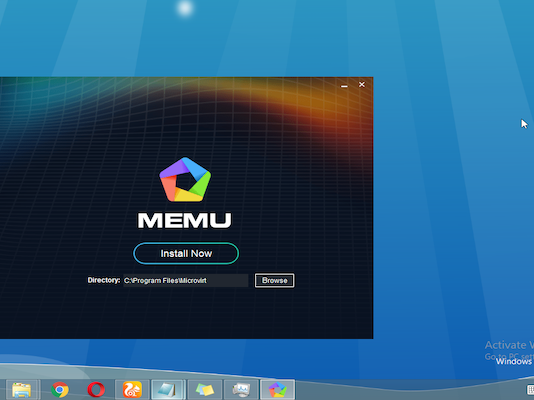Click the Directory label text
Screen dimensions: 534x400
pyautogui.click(x=104, y=280)
